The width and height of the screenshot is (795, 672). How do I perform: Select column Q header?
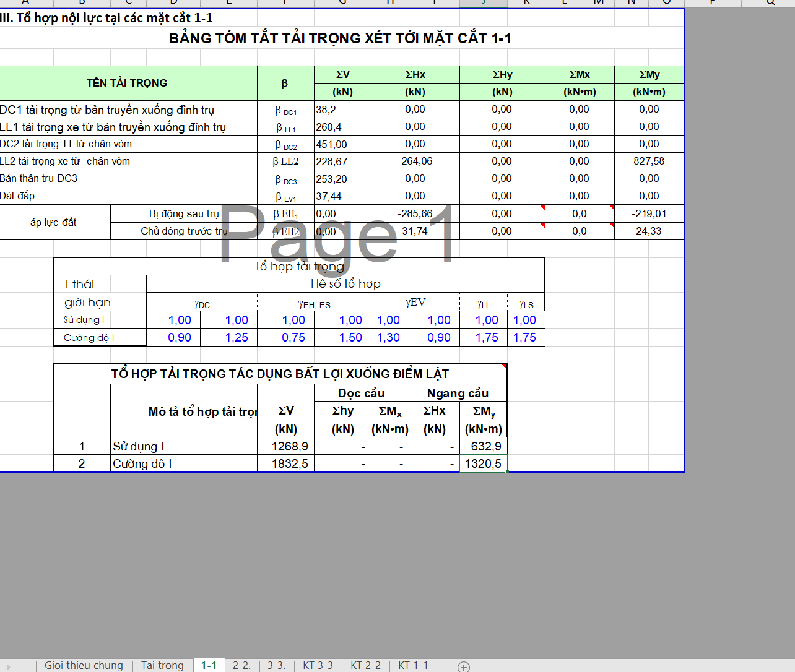(x=770, y=2)
